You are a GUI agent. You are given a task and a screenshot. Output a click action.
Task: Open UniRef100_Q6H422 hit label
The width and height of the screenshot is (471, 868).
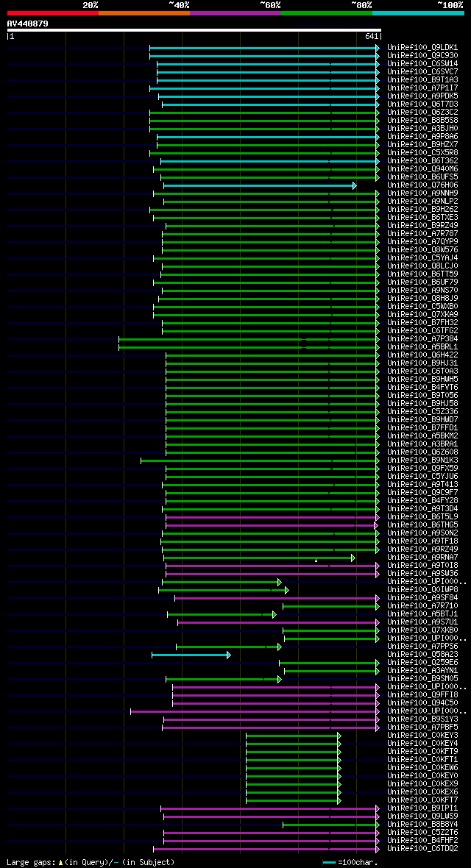(x=422, y=355)
